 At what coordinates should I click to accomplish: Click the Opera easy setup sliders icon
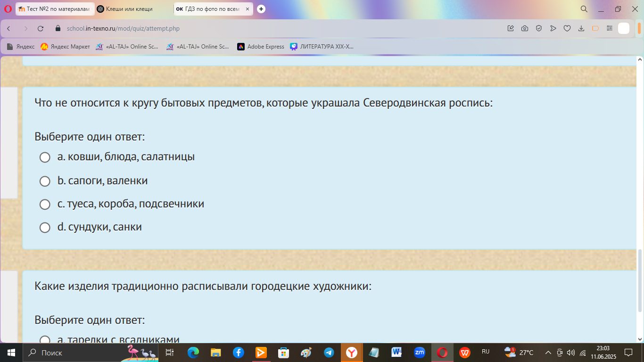coord(610,28)
